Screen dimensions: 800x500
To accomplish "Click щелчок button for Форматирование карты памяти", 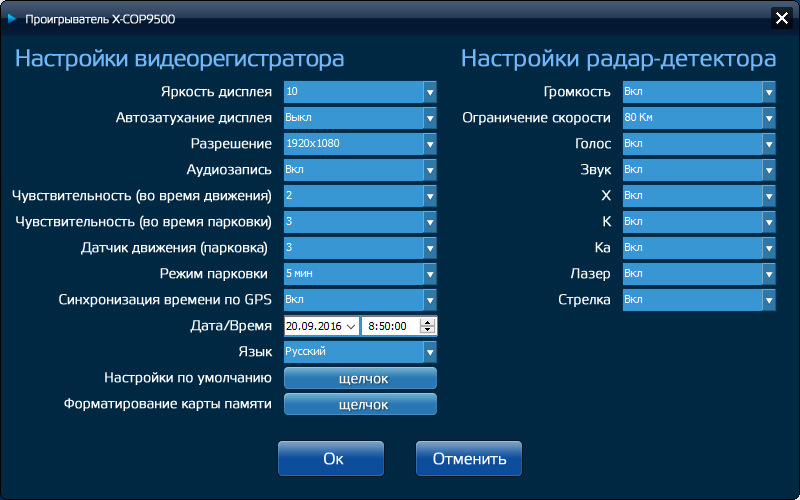I will click(360, 405).
